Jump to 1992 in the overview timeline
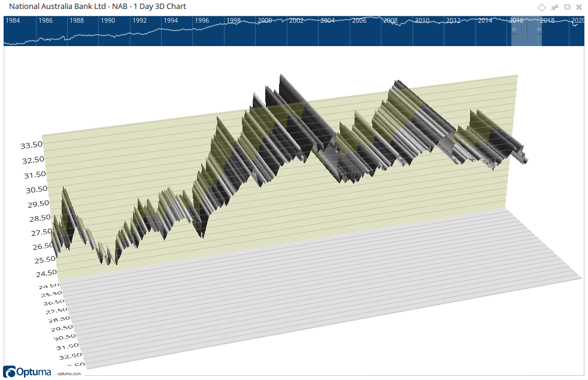The height and width of the screenshot is (380, 588). click(x=139, y=20)
